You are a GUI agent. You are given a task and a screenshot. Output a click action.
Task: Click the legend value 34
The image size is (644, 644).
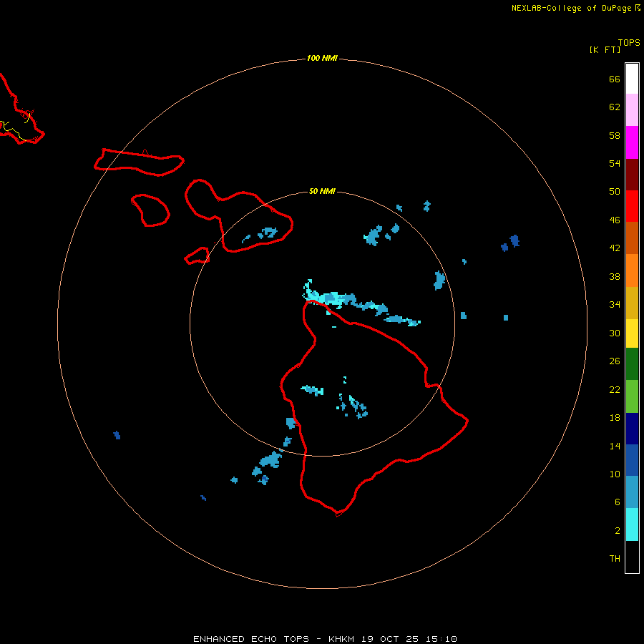click(615, 304)
